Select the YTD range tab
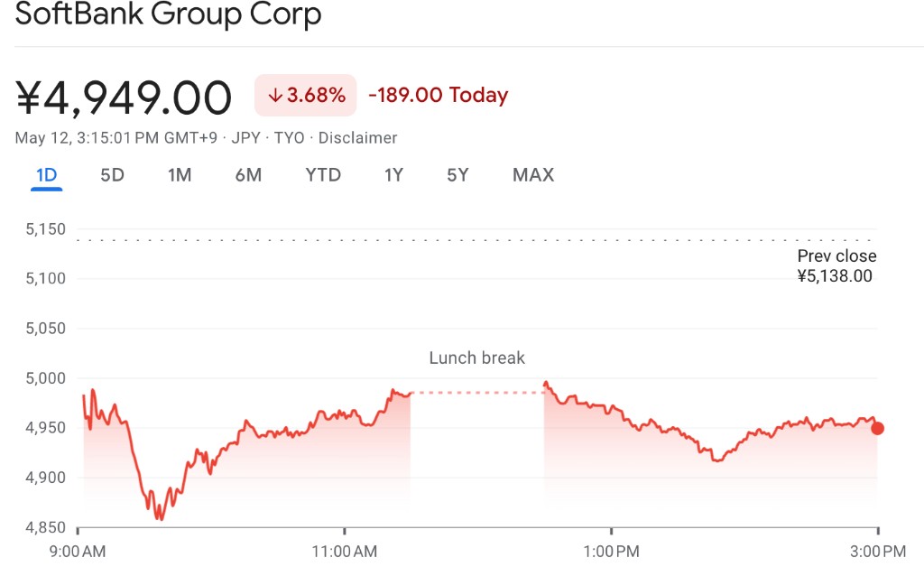This screenshot has height=576, width=924. (x=323, y=175)
